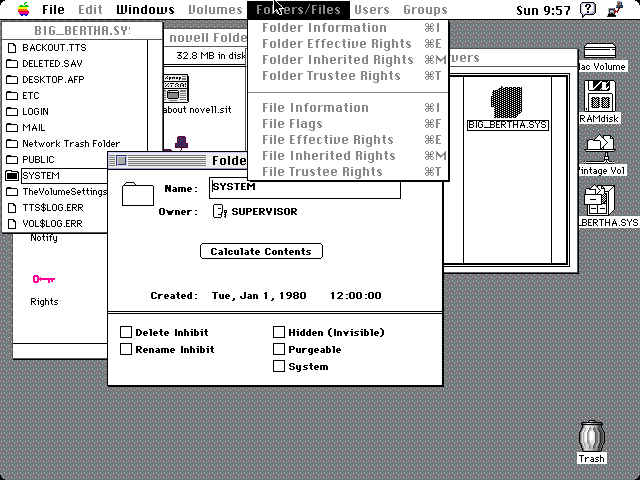Toggle the Hidden (Invisible) checkbox
This screenshot has width=640, height=480.
(279, 333)
